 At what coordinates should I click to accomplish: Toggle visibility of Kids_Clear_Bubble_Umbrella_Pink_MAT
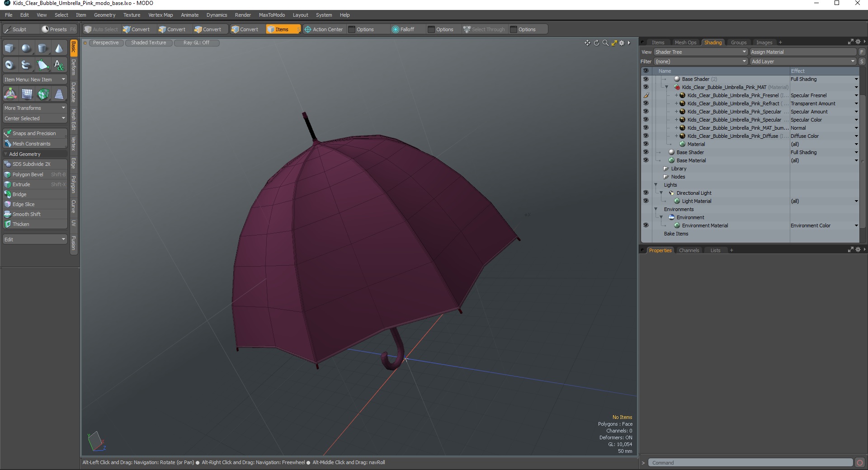646,87
